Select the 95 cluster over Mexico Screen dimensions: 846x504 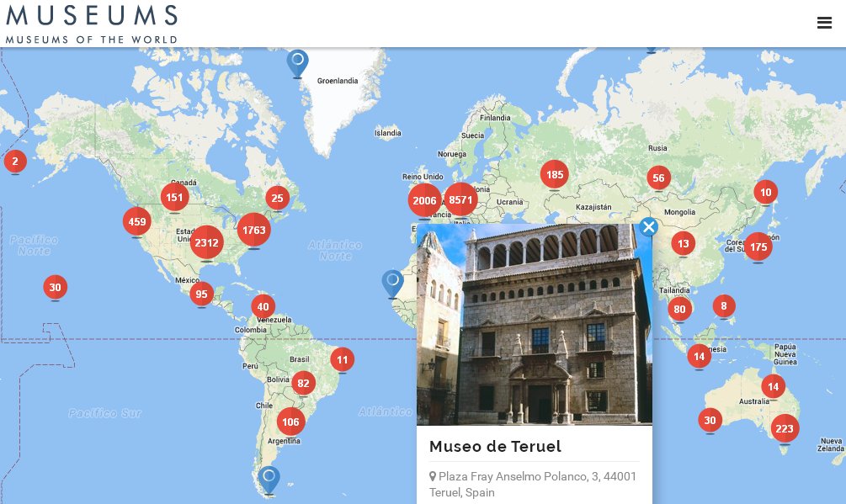pos(201,294)
